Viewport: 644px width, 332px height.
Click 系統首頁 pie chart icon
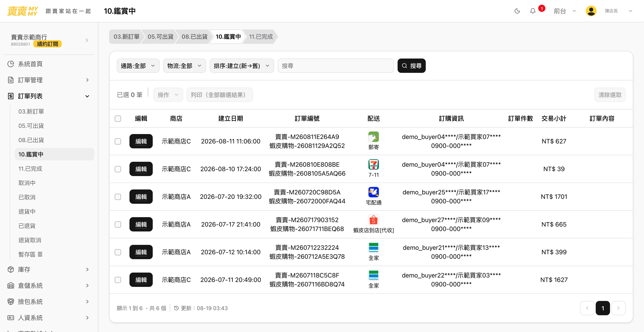pyautogui.click(x=11, y=64)
